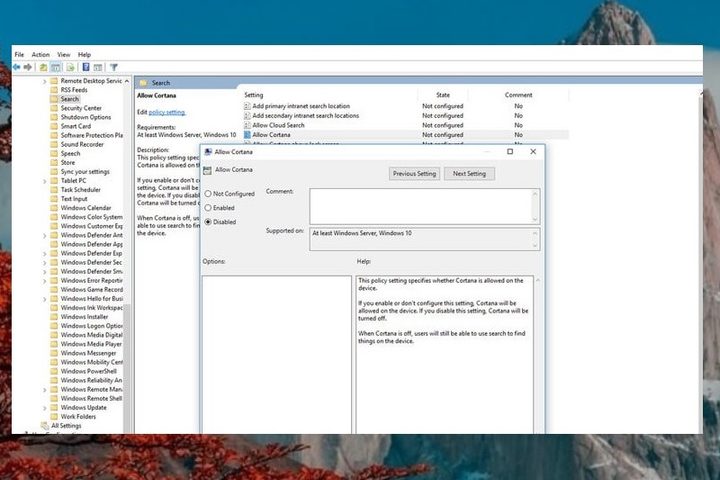Image resolution: width=720 pixels, height=480 pixels.
Task: Click the policy icon next to Add primary intranet search location
Action: click(247, 106)
